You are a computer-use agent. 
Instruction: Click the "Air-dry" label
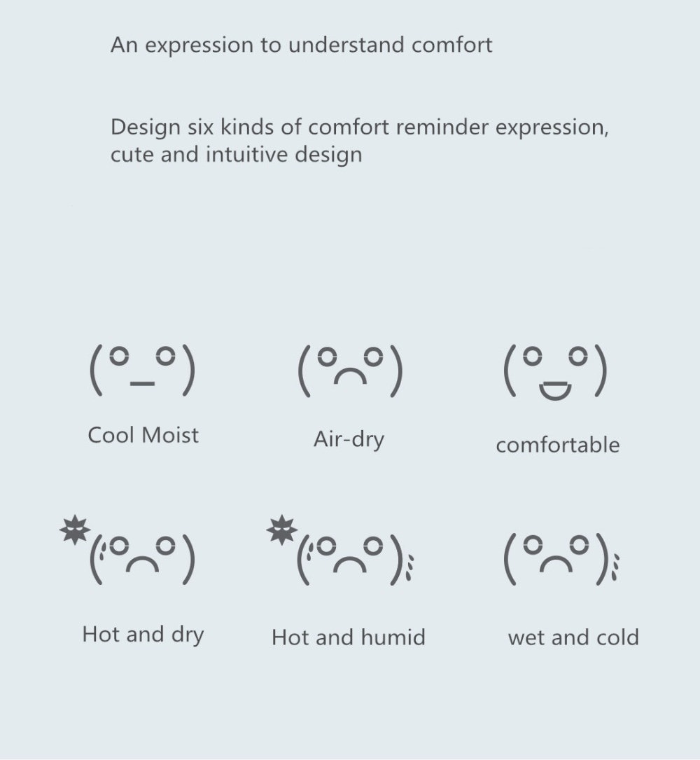(349, 440)
